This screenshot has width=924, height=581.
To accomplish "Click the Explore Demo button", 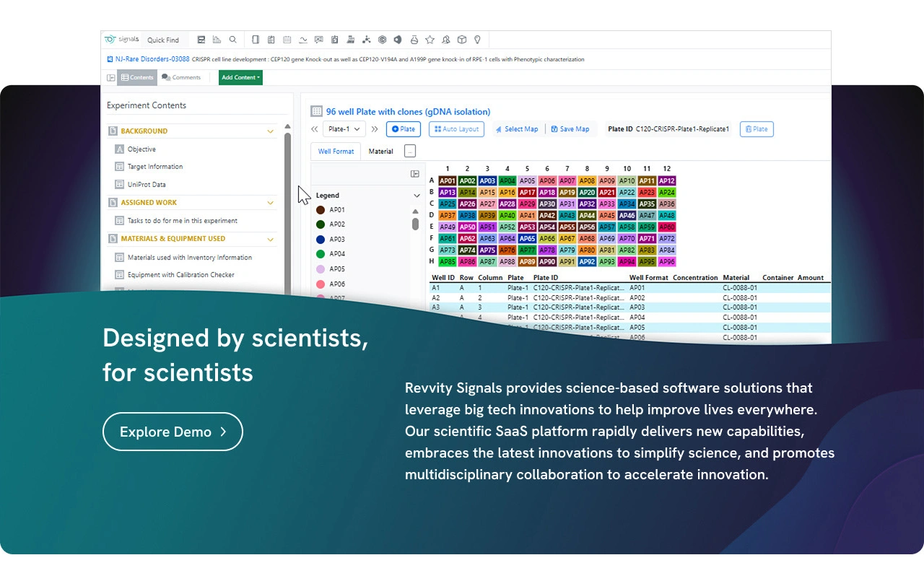I will pos(173,432).
